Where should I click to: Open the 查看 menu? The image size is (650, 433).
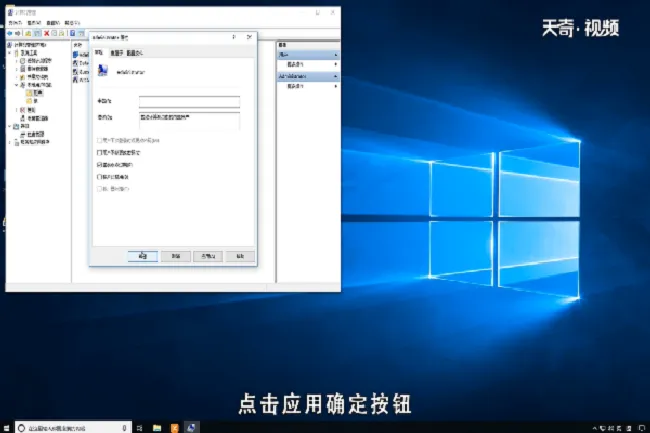click(x=53, y=23)
